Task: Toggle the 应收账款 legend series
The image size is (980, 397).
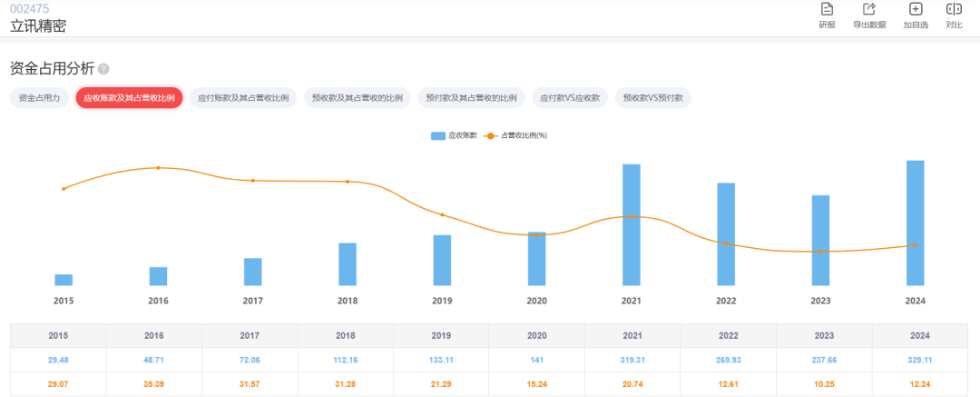Action: tap(454, 135)
